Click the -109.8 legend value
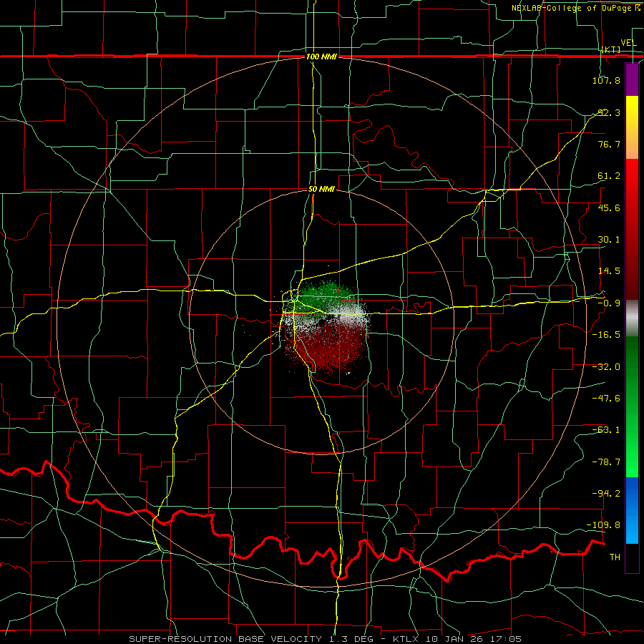This screenshot has height=644, width=644. (x=604, y=525)
